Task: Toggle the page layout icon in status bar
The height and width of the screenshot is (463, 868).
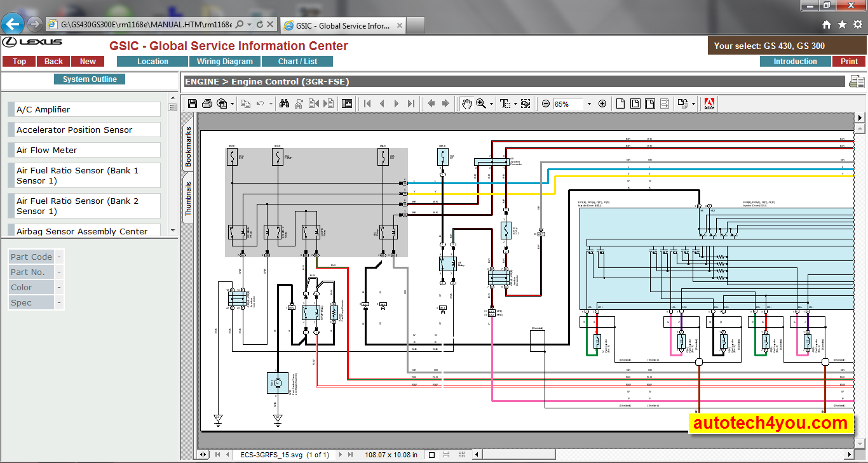Action: 432,455
